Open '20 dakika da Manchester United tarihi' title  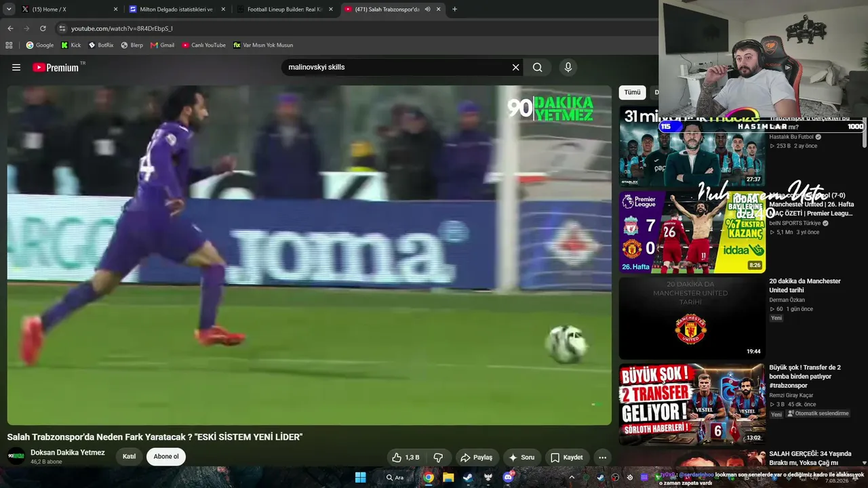(x=805, y=285)
